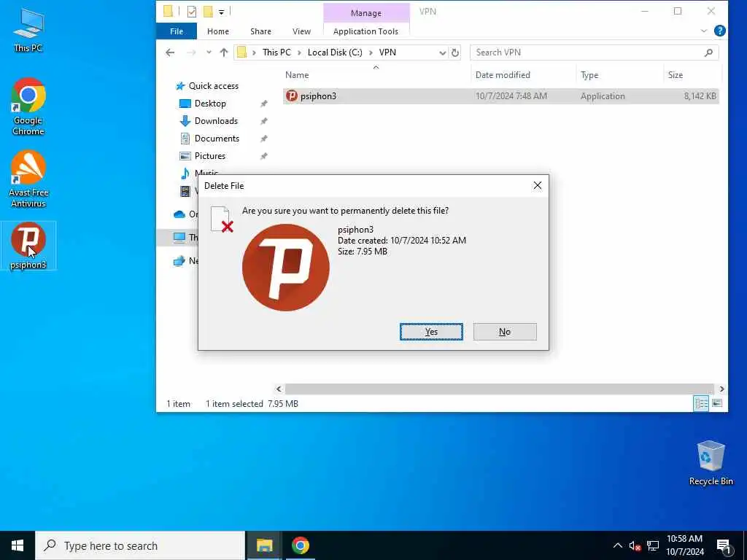Click This PC in the address breadcrumb
The height and width of the screenshot is (560, 747).
tap(276, 52)
